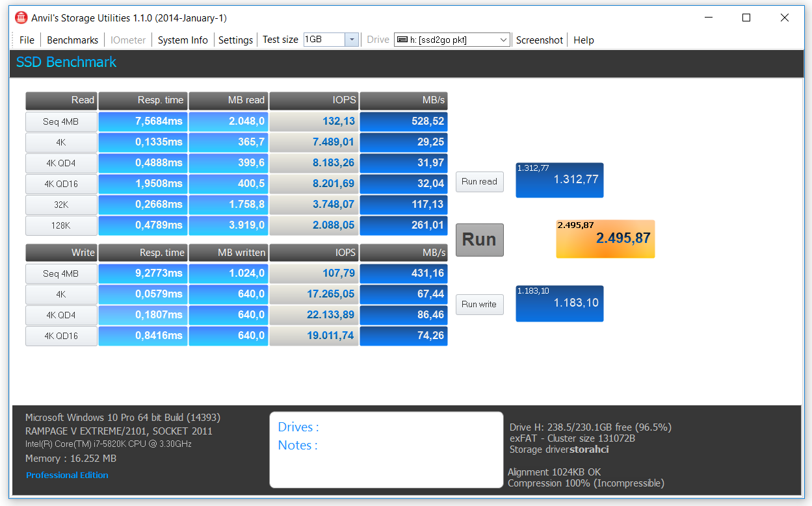Image resolution: width=812 pixels, height=506 pixels.
Task: Minimize the application window
Action: [708, 18]
